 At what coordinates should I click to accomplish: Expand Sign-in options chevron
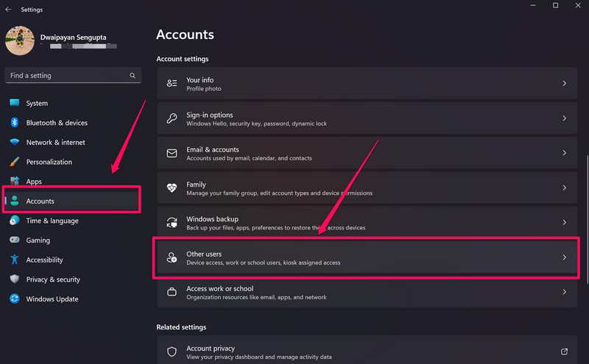click(564, 118)
